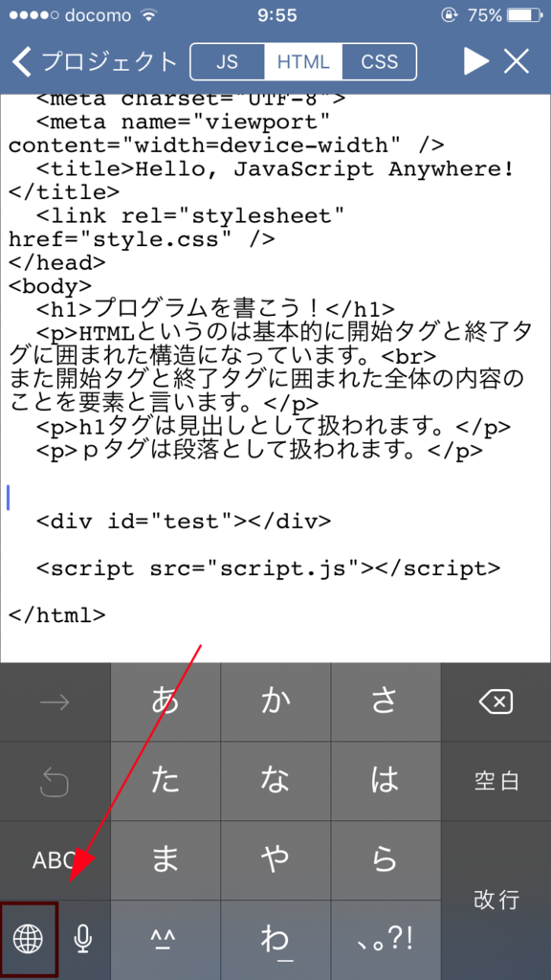Image resolution: width=551 pixels, height=980 pixels.
Task: Close the editor with the X icon
Action: [517, 62]
